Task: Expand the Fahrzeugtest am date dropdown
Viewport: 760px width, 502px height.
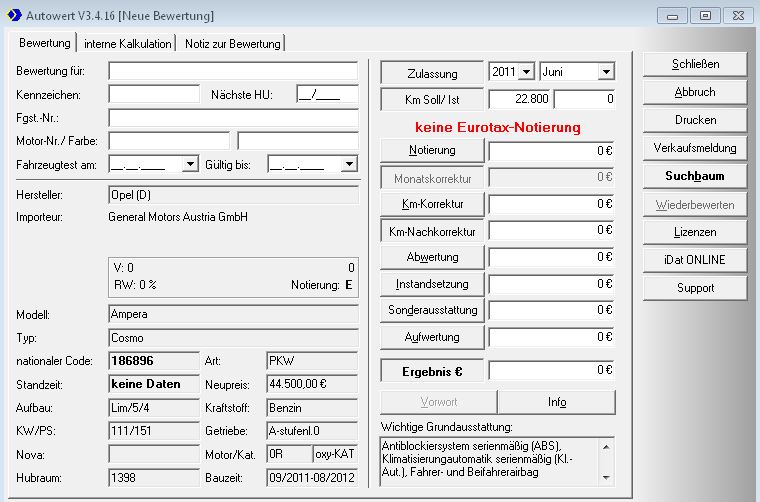Action: tap(190, 164)
